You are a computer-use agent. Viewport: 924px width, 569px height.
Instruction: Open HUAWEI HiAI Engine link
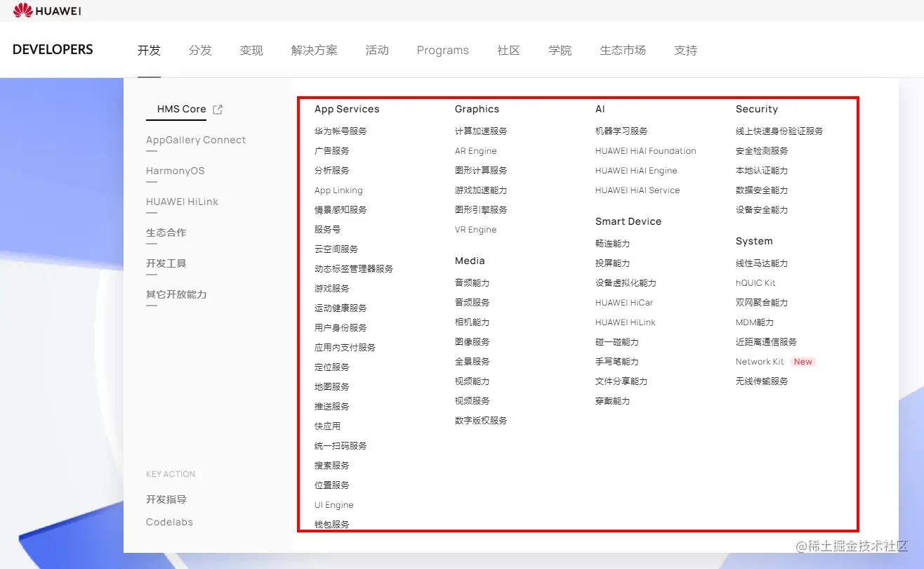pyautogui.click(x=636, y=171)
